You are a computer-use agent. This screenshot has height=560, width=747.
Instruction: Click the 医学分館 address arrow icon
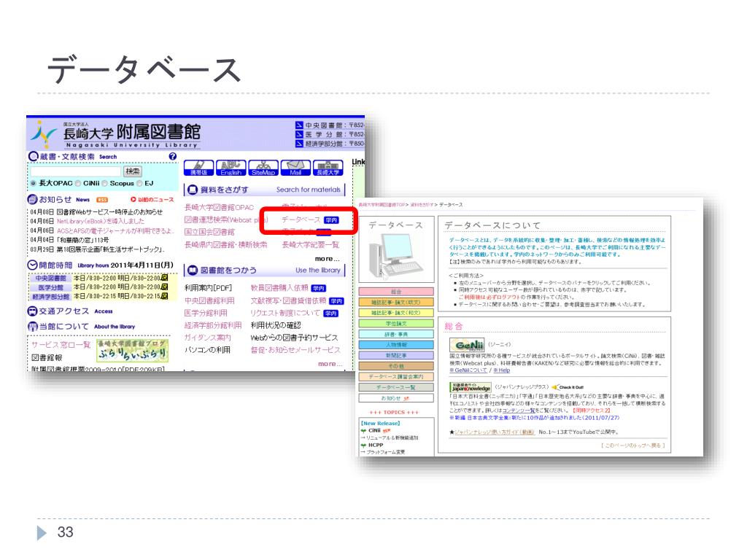[x=299, y=134]
